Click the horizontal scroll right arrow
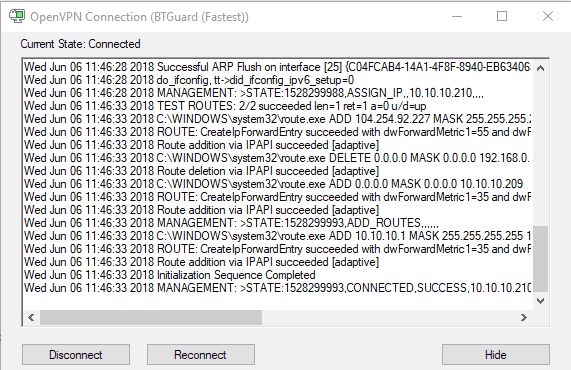Viewport: 571px width, 370px height. pos(524,318)
